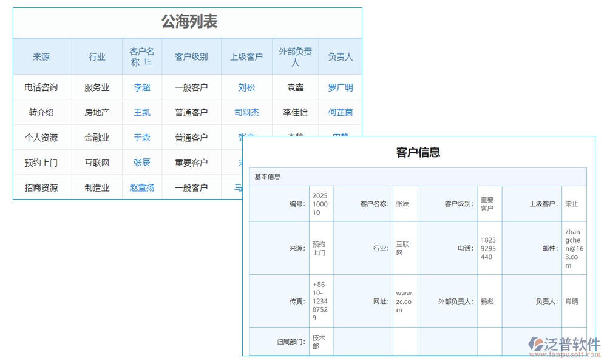This screenshot has height=364, width=607.
Task: Switch to the 客户信息 window
Action: point(418,152)
